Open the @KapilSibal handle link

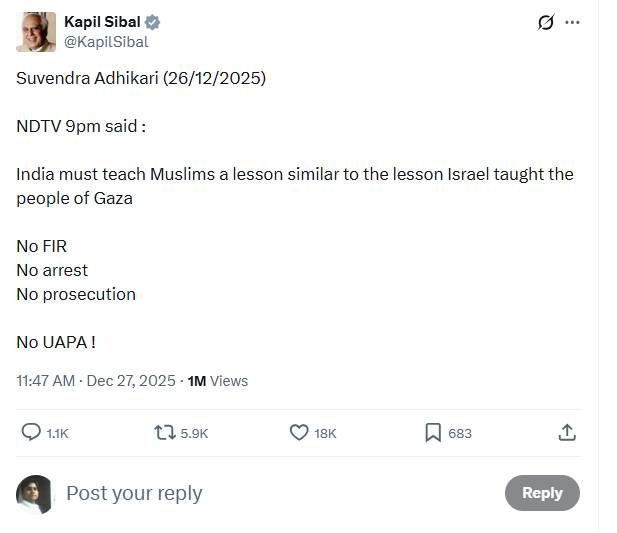click(106, 41)
